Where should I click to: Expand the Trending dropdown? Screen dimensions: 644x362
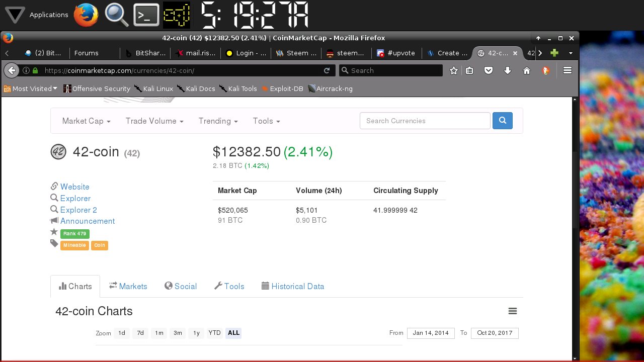[x=218, y=121]
